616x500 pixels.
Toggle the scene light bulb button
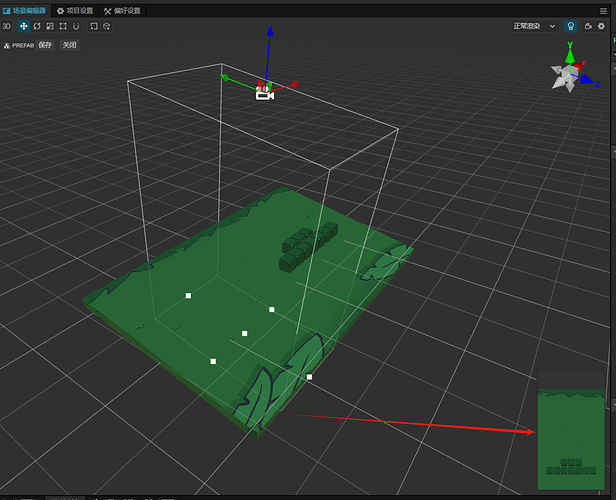tap(570, 26)
